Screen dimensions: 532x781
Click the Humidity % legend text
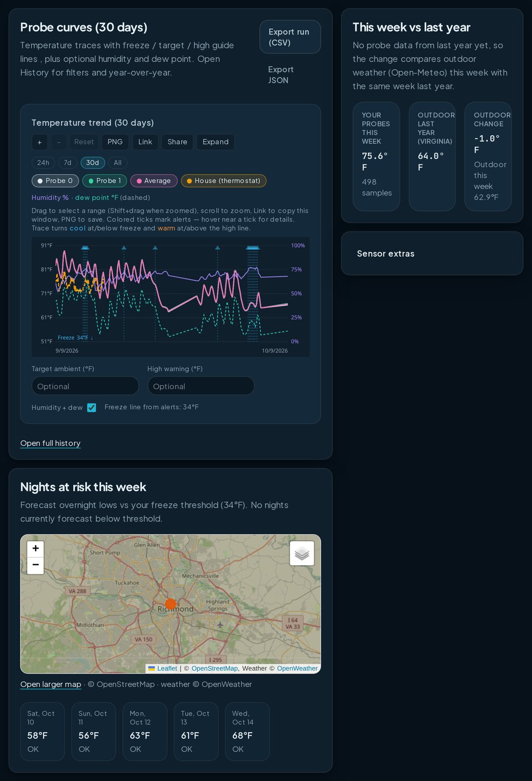click(50, 198)
